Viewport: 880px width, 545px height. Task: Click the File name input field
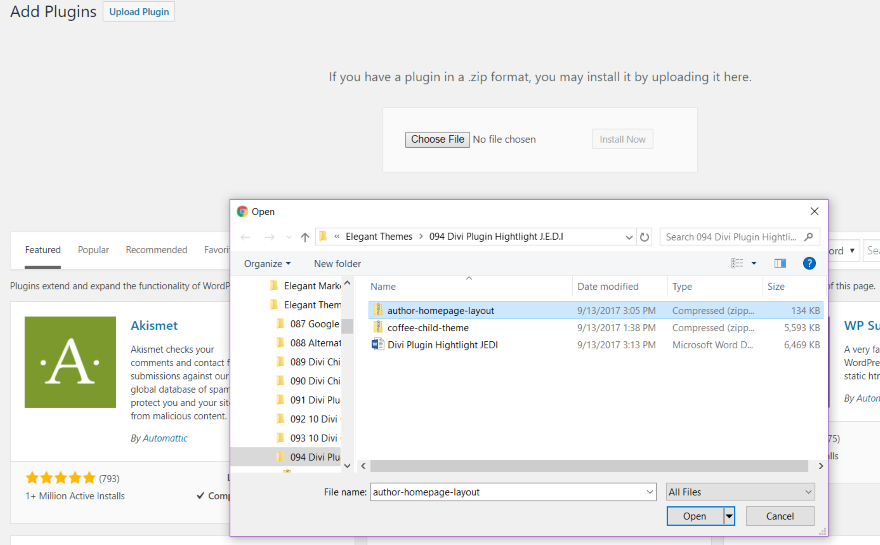coord(510,492)
